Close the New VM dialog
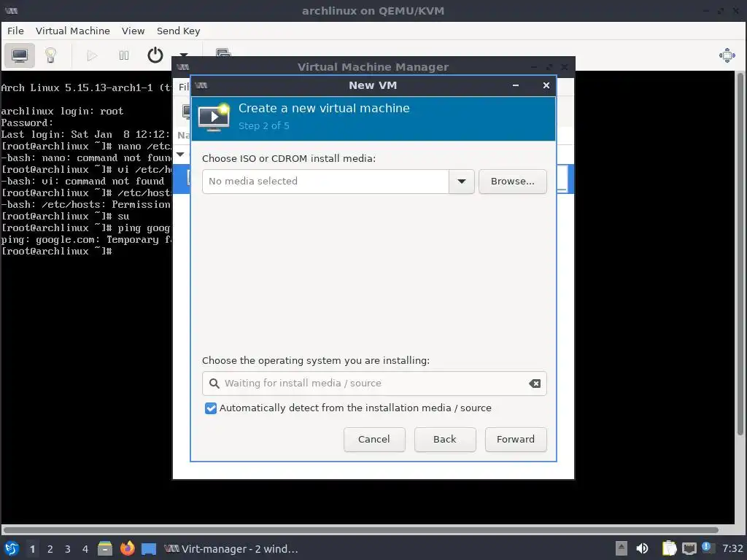 click(546, 86)
